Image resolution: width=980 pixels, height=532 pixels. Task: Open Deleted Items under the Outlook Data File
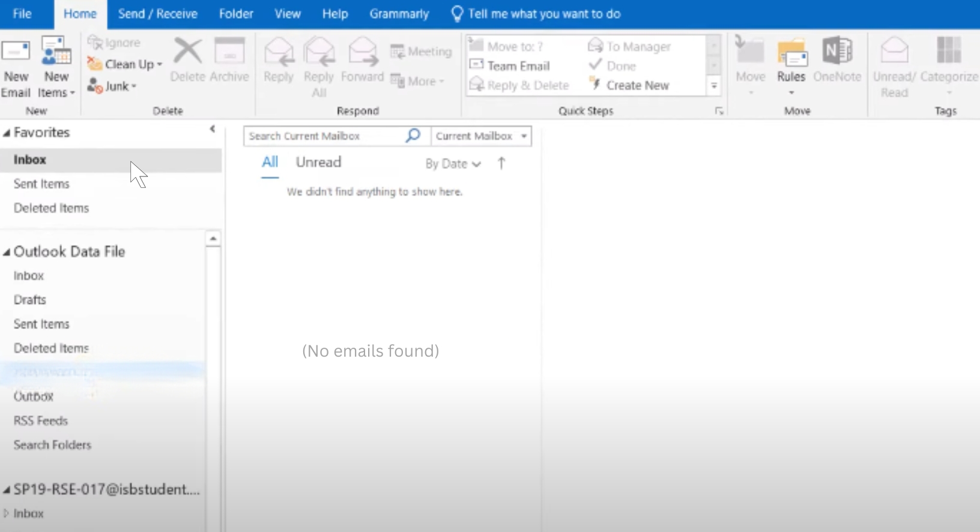51,348
